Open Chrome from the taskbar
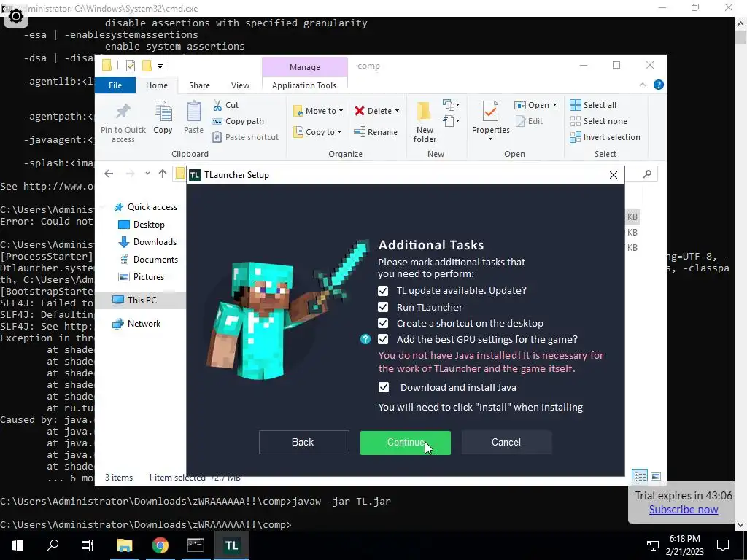This screenshot has height=560, width=747. click(160, 545)
